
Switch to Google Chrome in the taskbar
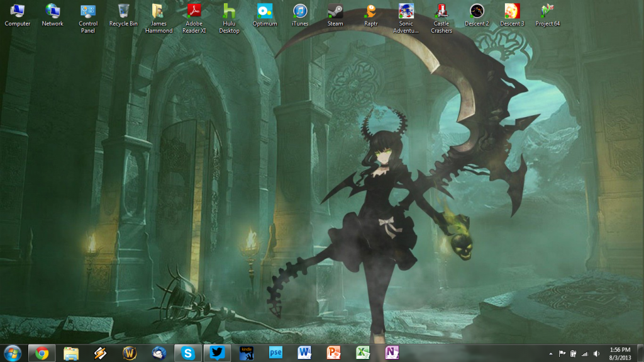point(42,353)
